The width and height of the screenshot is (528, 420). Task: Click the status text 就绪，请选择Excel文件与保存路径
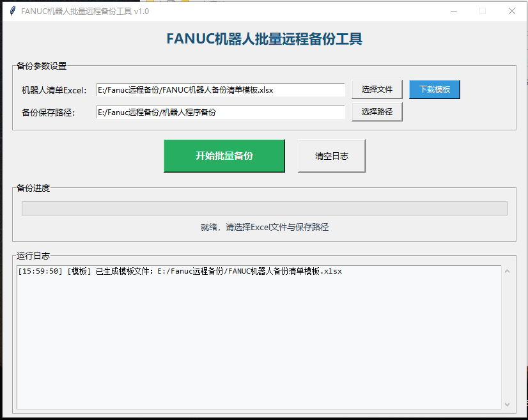click(x=265, y=228)
